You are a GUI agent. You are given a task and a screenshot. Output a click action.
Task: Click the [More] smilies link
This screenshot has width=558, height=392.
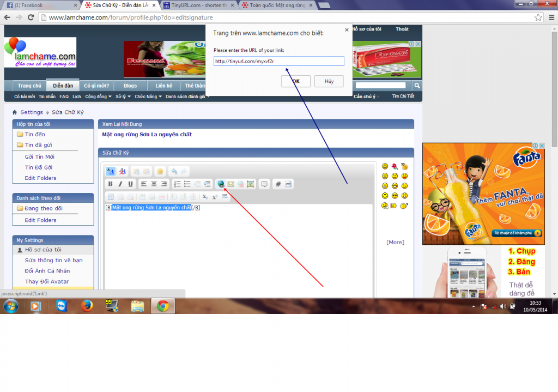point(395,242)
